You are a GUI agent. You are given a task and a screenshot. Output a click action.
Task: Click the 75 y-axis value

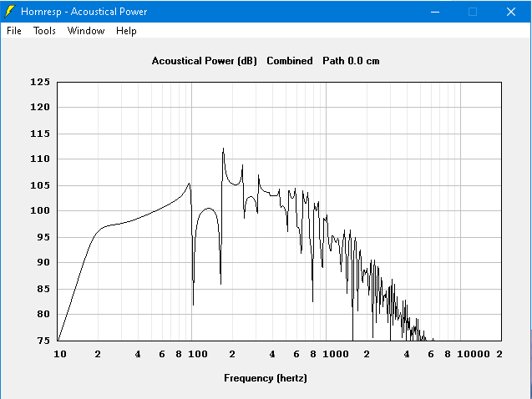[x=43, y=341]
